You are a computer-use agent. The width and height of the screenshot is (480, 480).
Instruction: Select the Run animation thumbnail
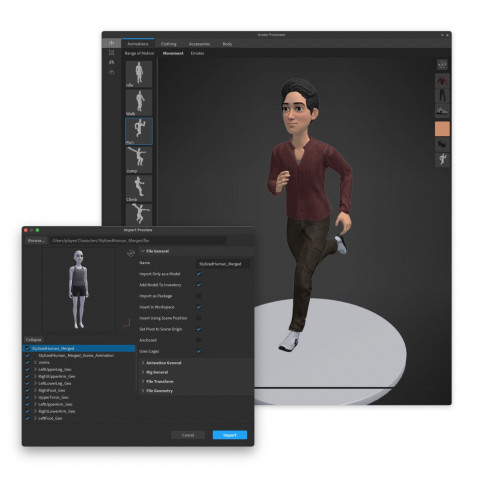click(139, 131)
